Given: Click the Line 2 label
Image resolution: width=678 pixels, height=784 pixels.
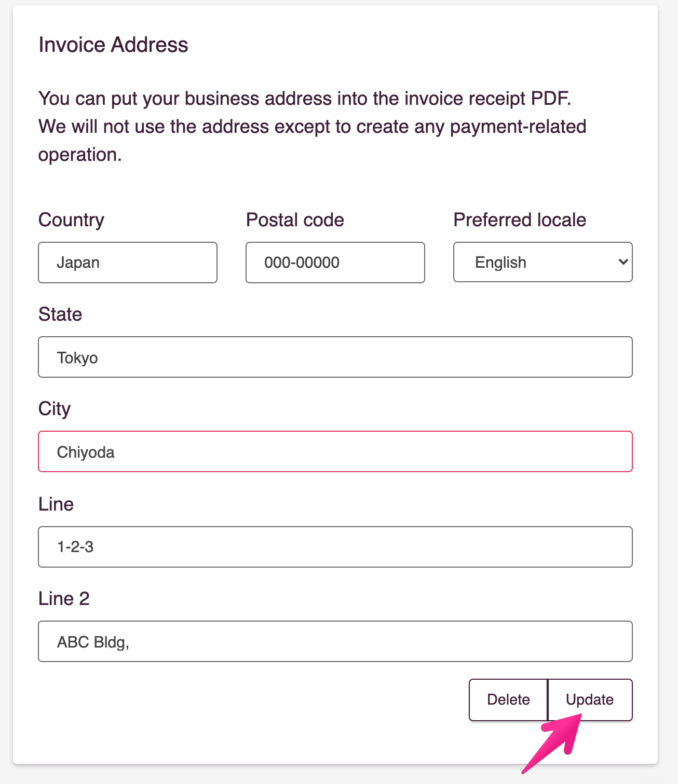Looking at the screenshot, I should (64, 599).
